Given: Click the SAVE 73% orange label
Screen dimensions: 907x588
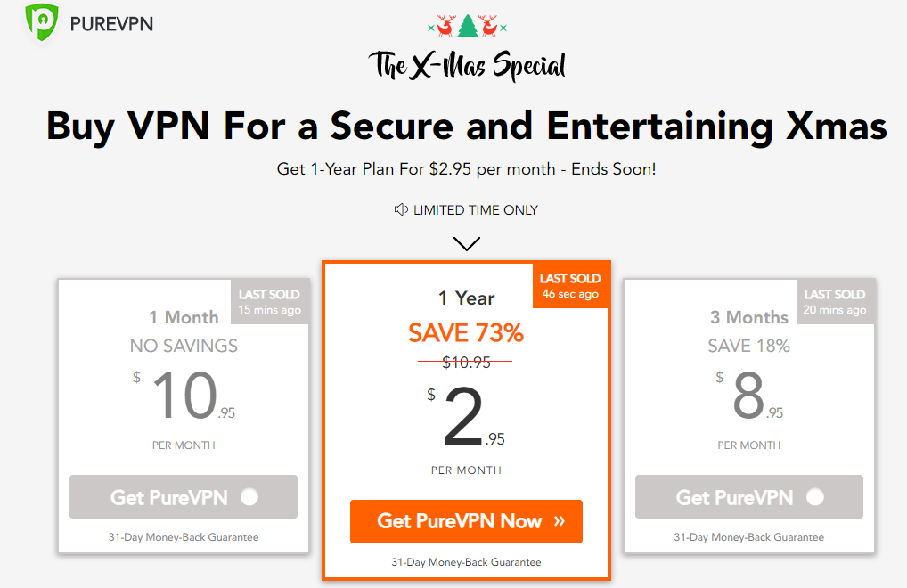Looking at the screenshot, I should (466, 332).
